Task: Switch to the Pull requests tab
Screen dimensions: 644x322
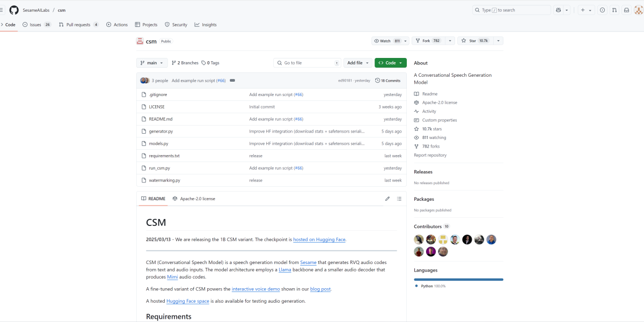Action: (78, 25)
